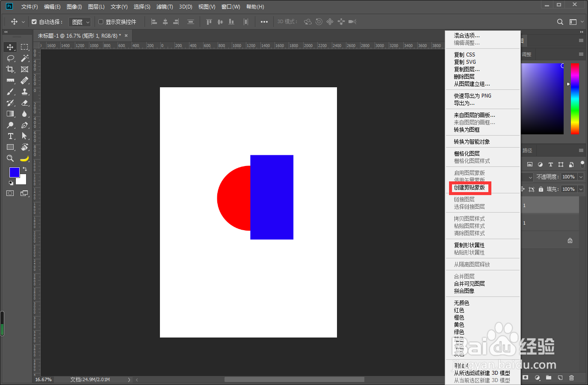The height and width of the screenshot is (385, 588).
Task: Open the 滤镜(T) menu
Action: point(165,7)
